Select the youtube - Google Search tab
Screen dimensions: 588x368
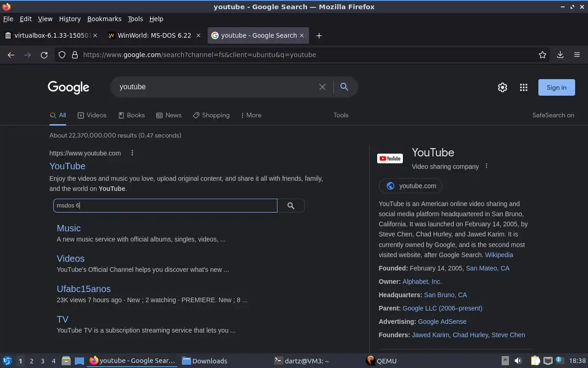pos(258,35)
